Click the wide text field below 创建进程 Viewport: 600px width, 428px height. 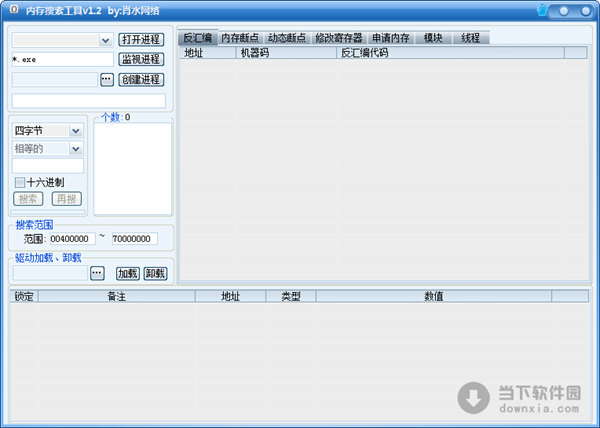[89, 101]
